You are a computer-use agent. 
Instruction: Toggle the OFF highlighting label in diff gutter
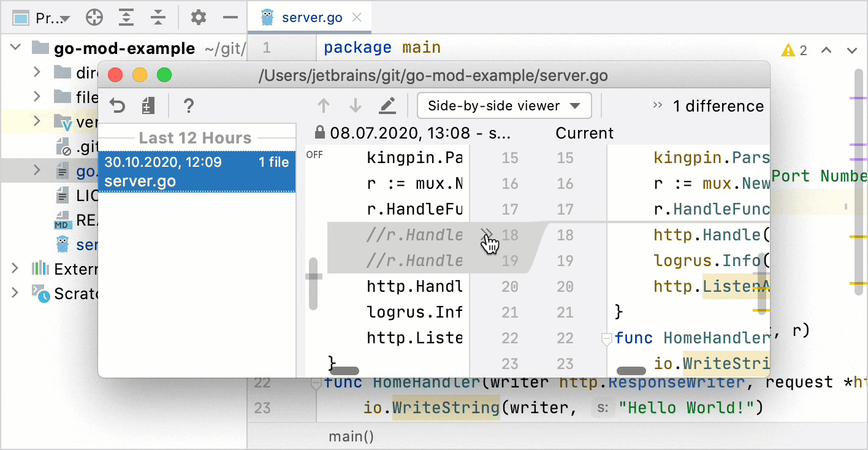(x=314, y=154)
